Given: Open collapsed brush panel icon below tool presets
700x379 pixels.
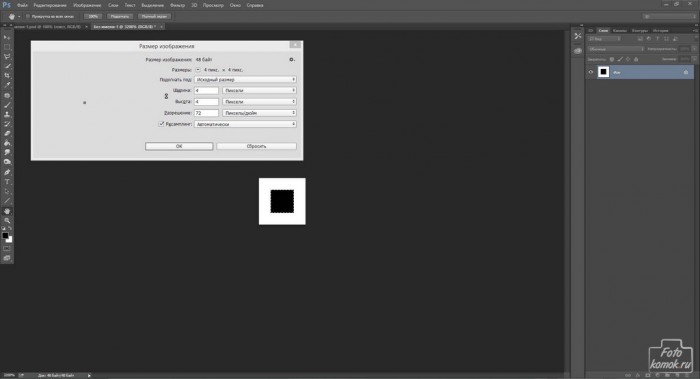Looking at the screenshot, I should click(x=578, y=51).
